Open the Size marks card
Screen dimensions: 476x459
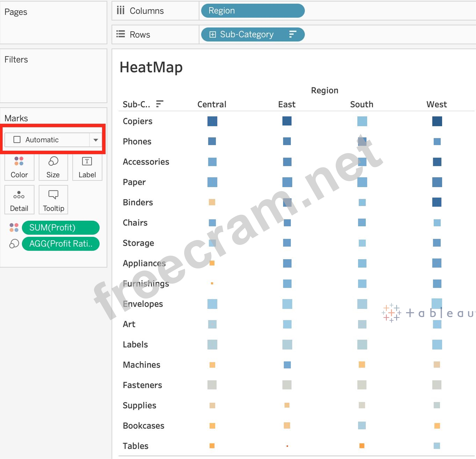[x=53, y=167]
